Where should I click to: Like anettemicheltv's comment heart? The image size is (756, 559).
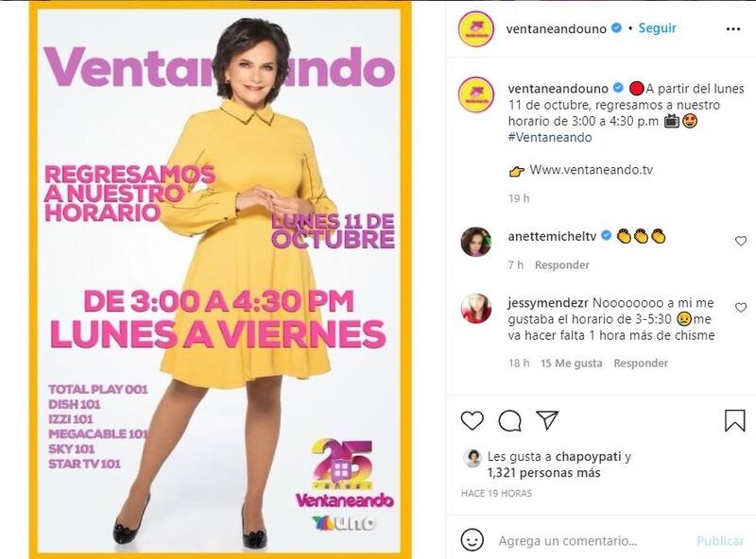point(741,241)
